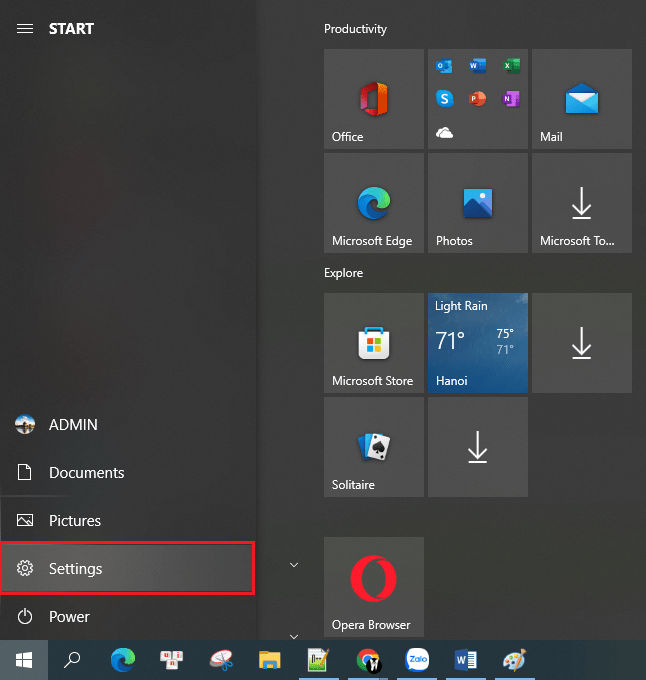Open the Office tile
The height and width of the screenshot is (680, 646).
point(374,99)
